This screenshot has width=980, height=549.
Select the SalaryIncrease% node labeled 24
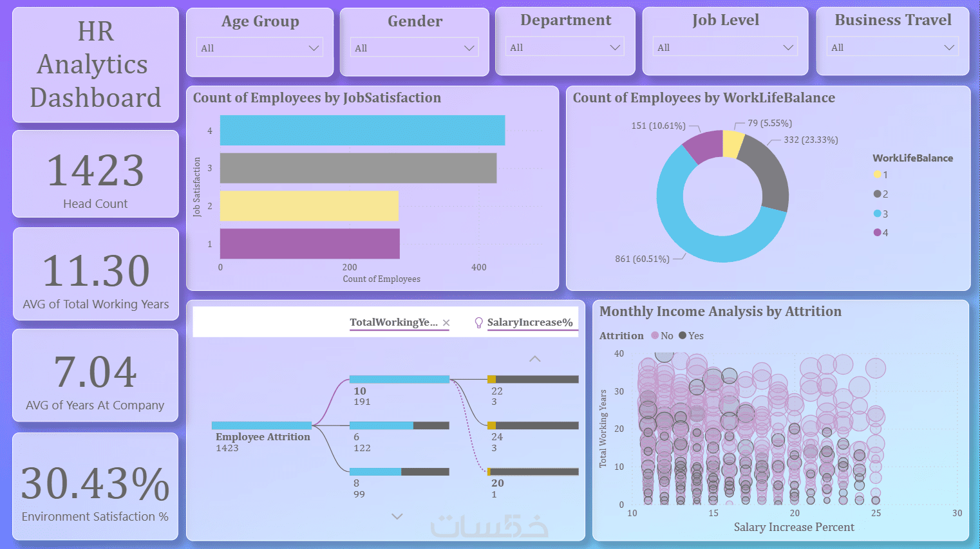(x=533, y=425)
